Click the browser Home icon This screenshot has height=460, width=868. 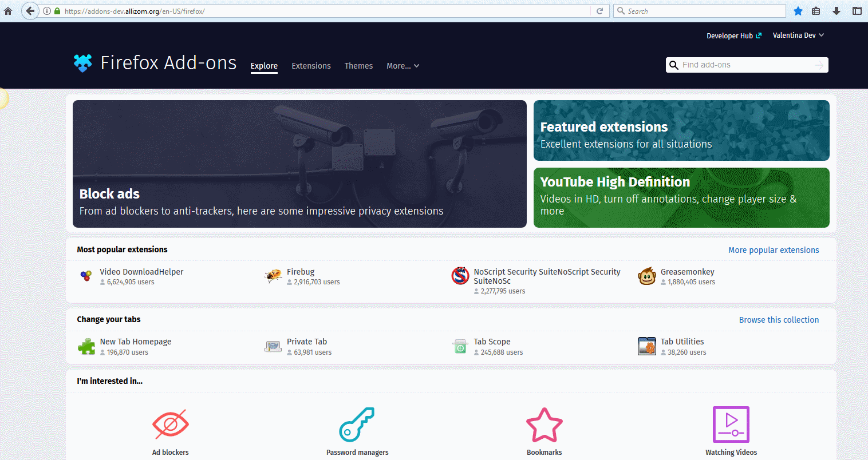click(8, 11)
